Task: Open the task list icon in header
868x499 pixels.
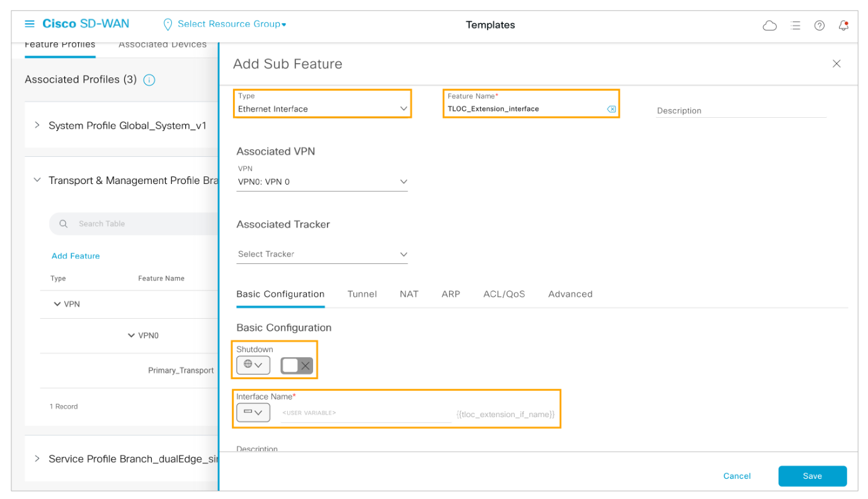Action: pos(796,26)
